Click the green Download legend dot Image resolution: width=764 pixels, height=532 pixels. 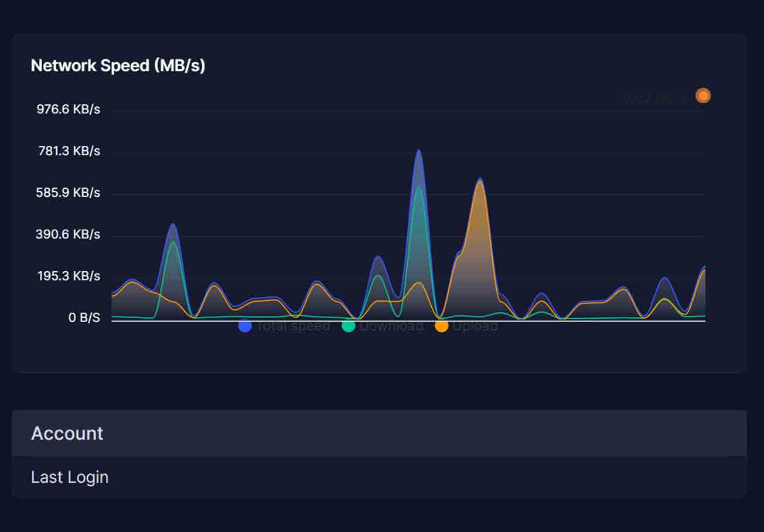(349, 326)
